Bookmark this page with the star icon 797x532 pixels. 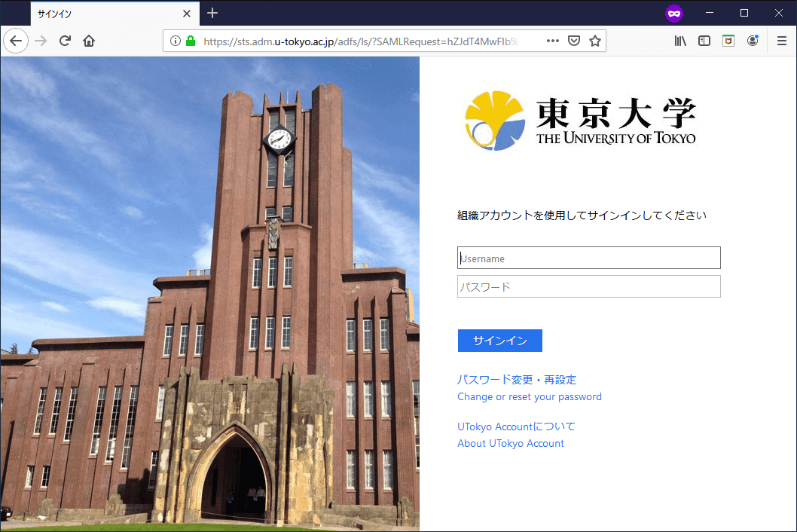click(594, 41)
